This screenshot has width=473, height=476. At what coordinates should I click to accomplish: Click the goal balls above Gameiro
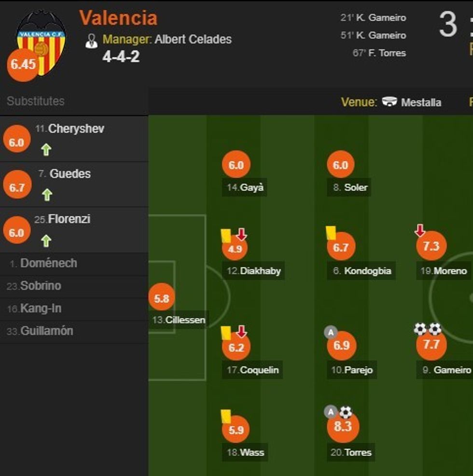[428, 329]
